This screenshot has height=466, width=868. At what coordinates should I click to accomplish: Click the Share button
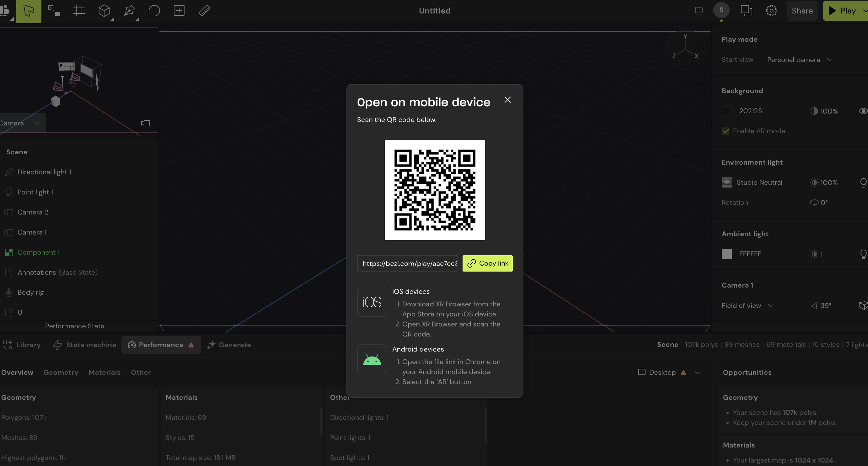tap(802, 11)
